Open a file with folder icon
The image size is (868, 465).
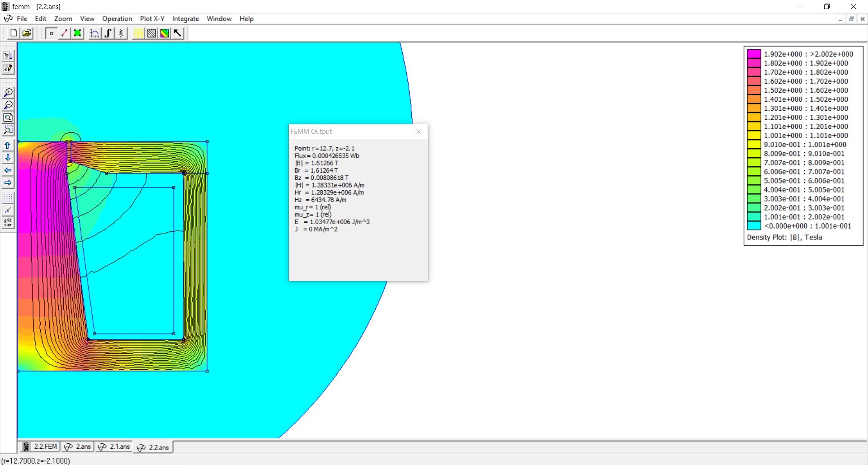point(27,33)
